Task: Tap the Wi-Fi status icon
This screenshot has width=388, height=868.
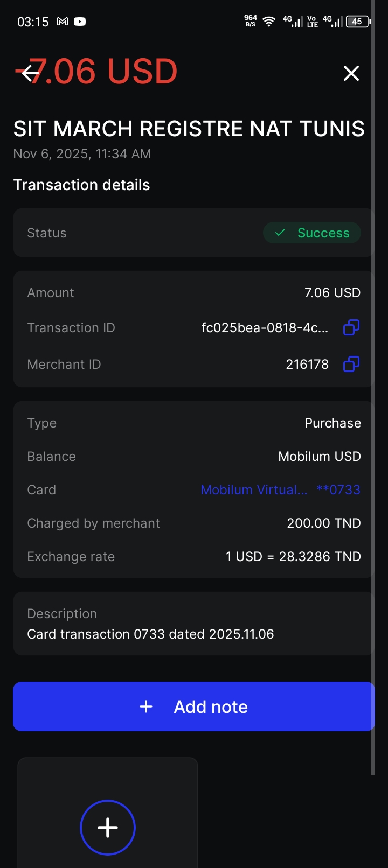Action: (268, 22)
